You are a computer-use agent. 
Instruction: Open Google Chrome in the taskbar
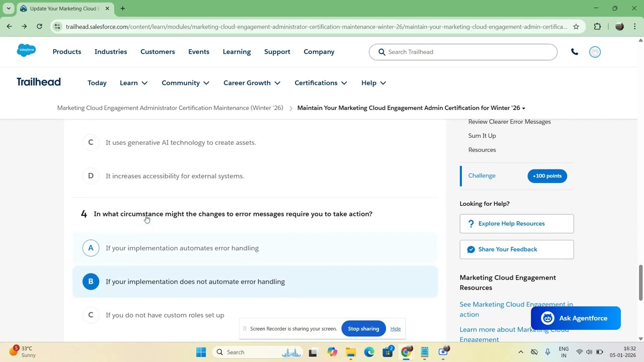(x=406, y=352)
